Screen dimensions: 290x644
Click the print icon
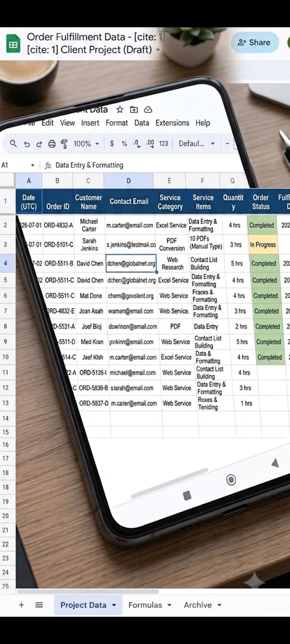point(52,144)
